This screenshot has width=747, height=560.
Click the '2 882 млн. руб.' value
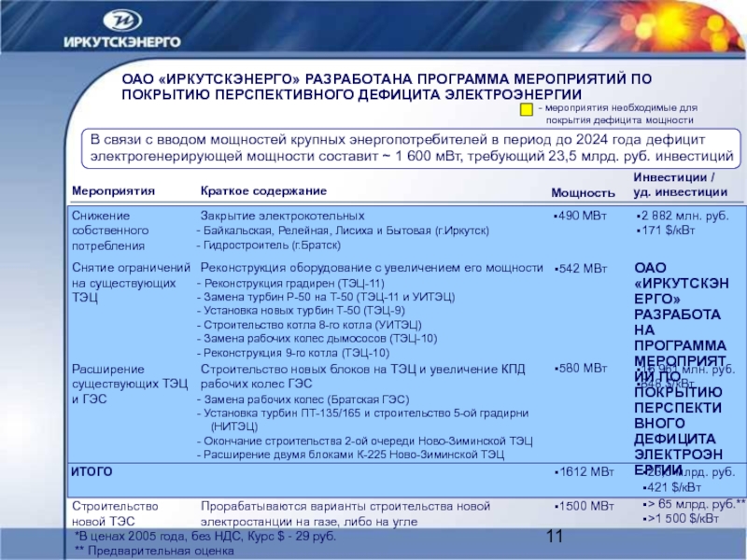click(683, 216)
